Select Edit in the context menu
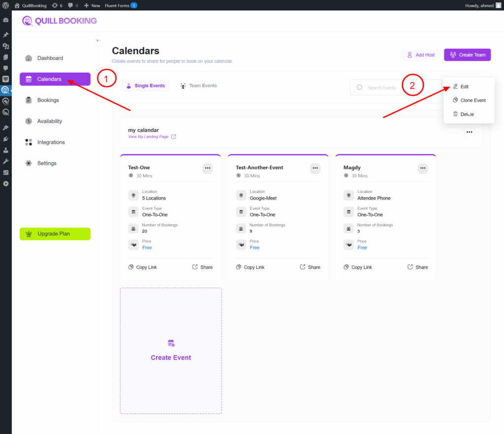The width and height of the screenshot is (504, 434). (464, 87)
